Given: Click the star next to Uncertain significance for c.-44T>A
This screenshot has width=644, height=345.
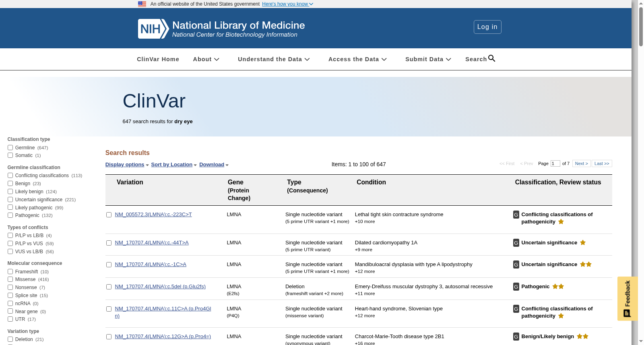Looking at the screenshot, I should click(x=583, y=243).
